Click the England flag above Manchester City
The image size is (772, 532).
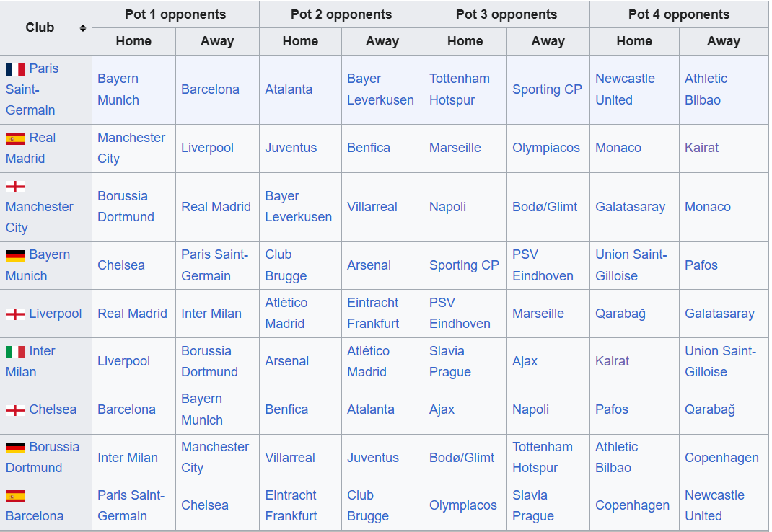click(14, 187)
